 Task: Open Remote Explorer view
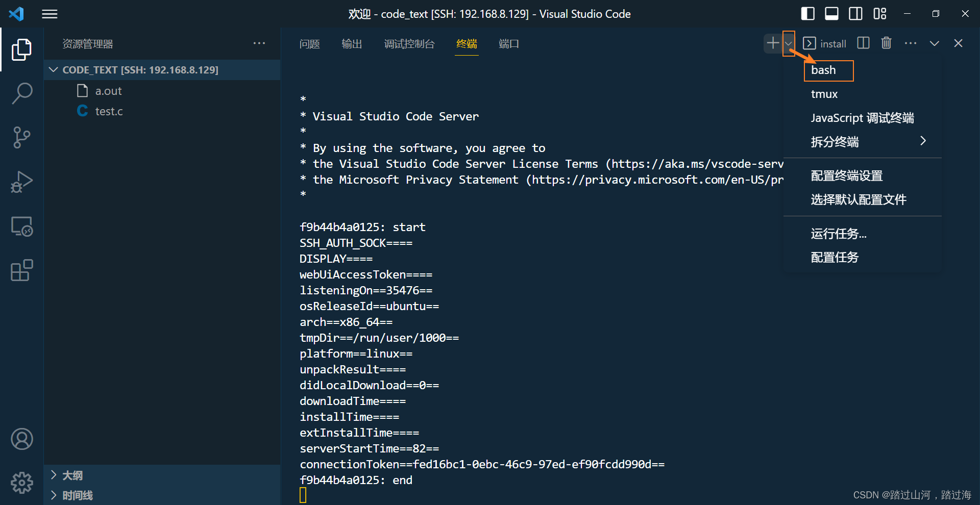click(21, 226)
